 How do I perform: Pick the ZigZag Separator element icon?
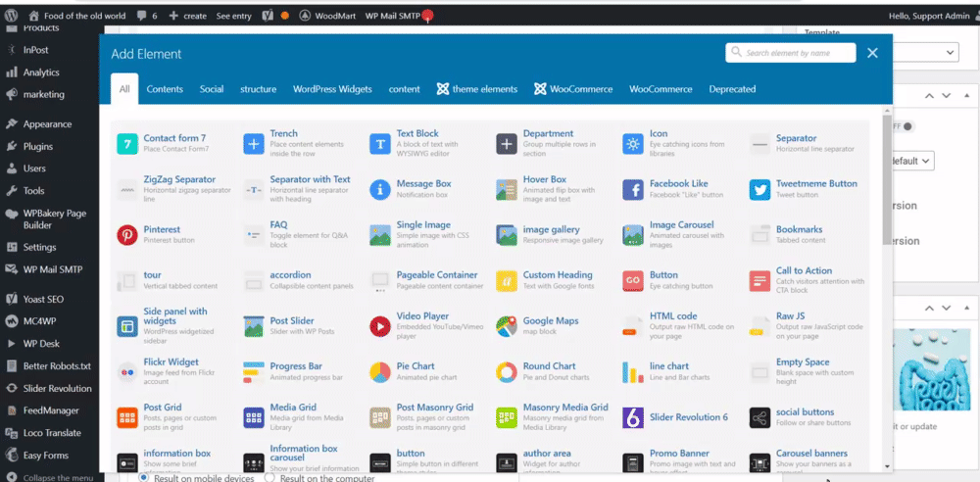126,189
